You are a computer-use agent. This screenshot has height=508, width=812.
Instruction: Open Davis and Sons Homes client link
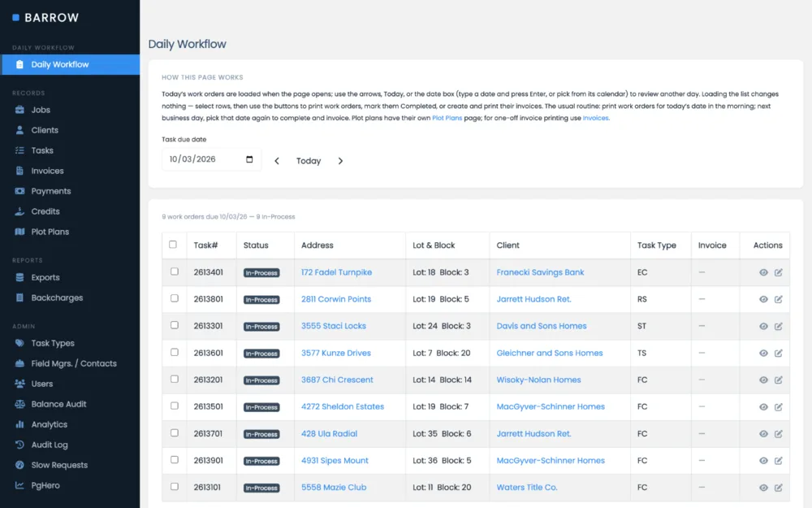[x=542, y=326]
